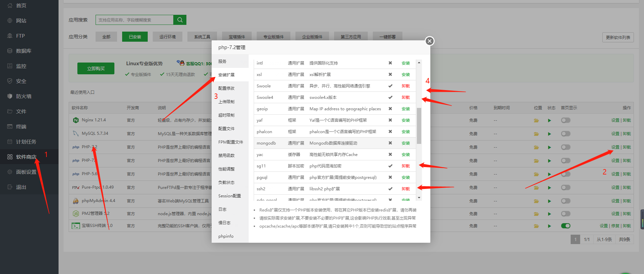Focus the 应用搜索 search input
The width and height of the screenshot is (644, 274).
[x=135, y=20]
